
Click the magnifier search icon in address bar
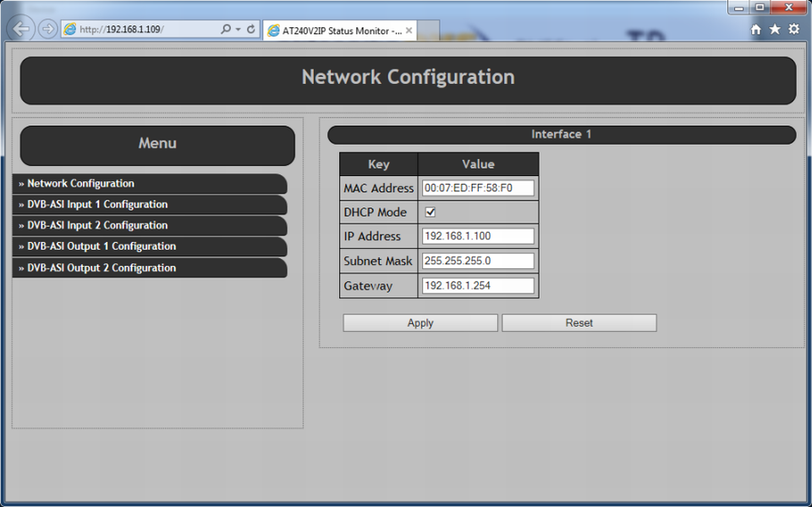click(x=225, y=30)
